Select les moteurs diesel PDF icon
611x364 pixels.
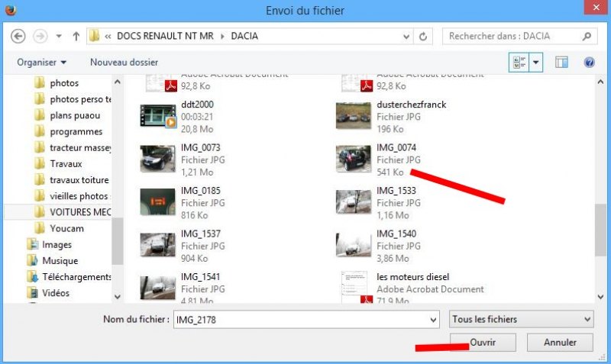pos(357,287)
